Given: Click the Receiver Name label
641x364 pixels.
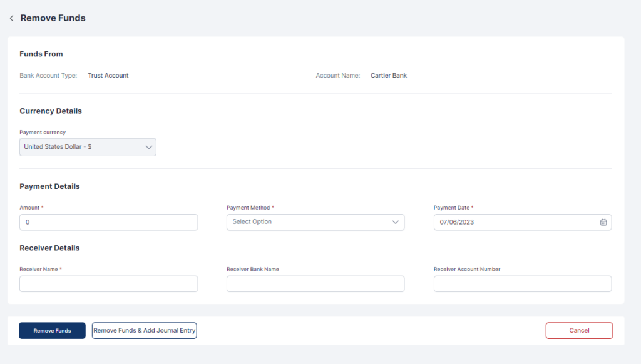Looking at the screenshot, I should pos(39,270).
